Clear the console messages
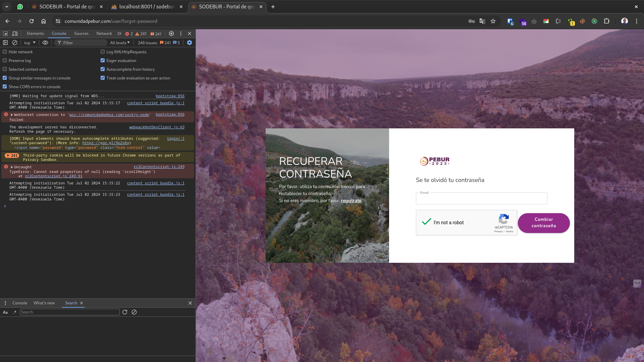Image resolution: width=644 pixels, height=362 pixels. [x=15, y=43]
